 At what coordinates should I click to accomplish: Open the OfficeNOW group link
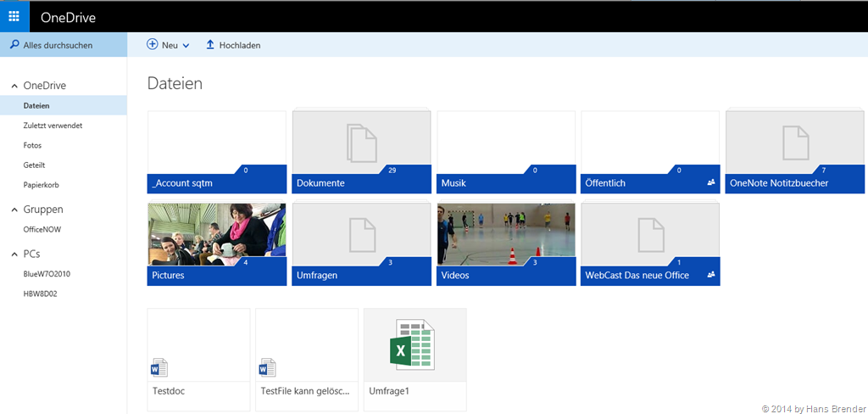coord(42,229)
